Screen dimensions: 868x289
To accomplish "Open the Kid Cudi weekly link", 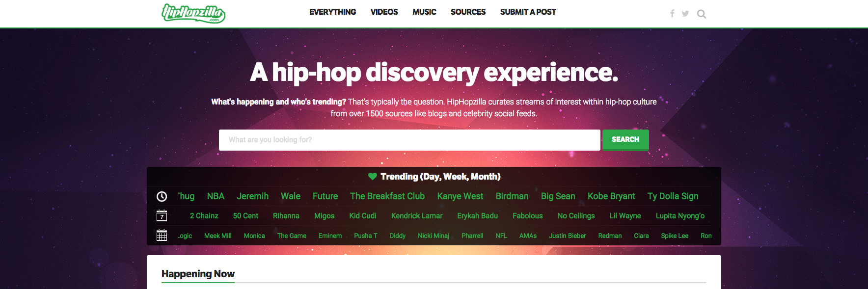I will pos(363,216).
